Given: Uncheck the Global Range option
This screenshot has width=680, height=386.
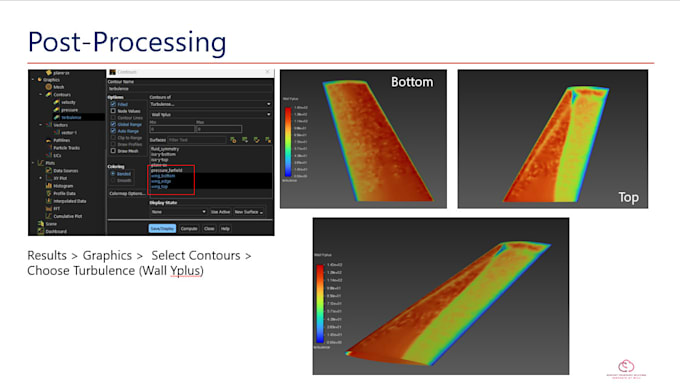Looking at the screenshot, I should point(113,124).
